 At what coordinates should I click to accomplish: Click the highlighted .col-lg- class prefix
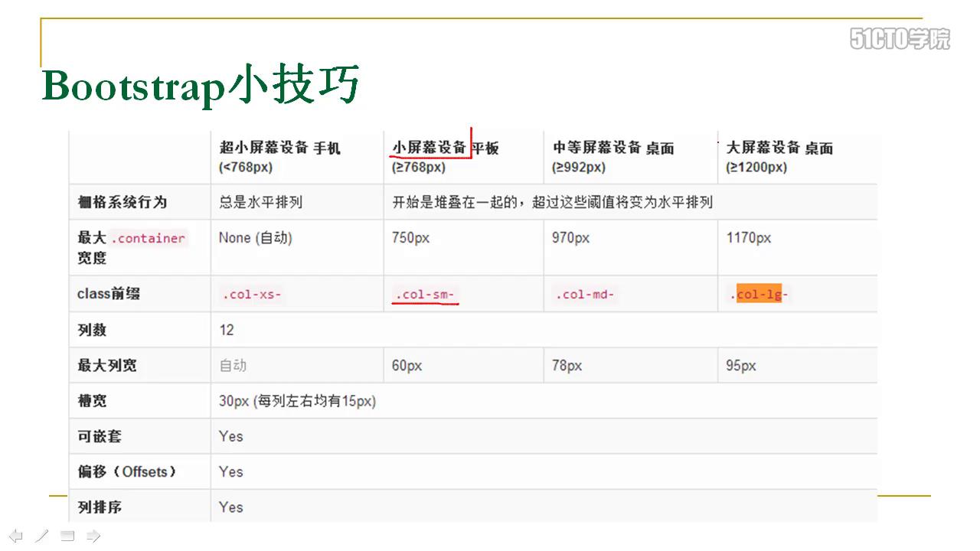(x=759, y=295)
